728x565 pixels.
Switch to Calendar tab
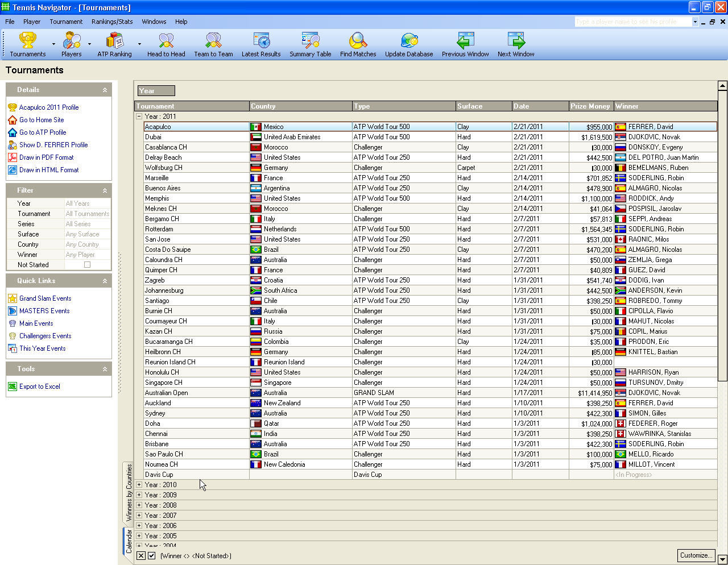129,541
